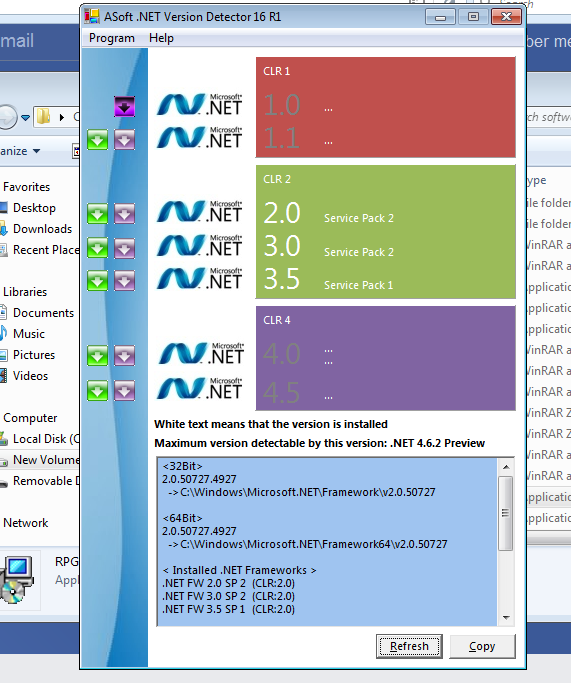Click green download arrow for .NET 4.5
571x683 pixels.
(98, 390)
